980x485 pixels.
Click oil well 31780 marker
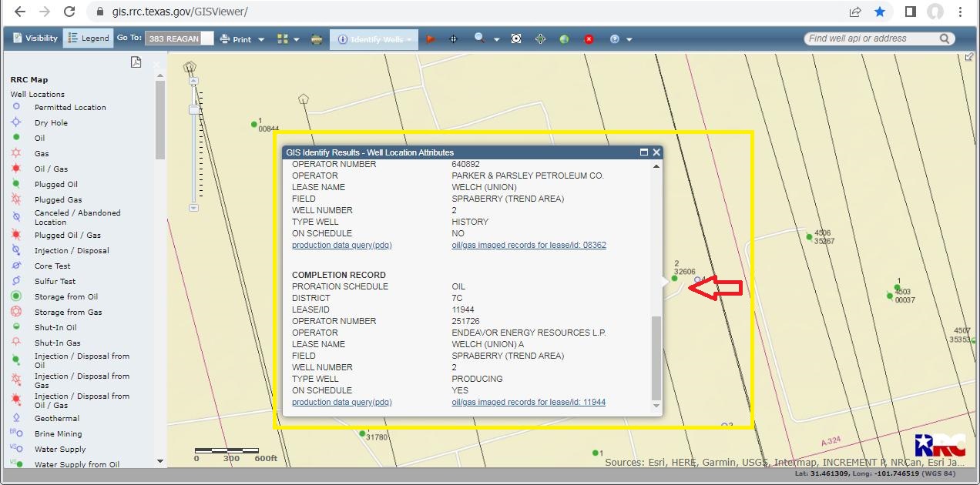pos(362,433)
